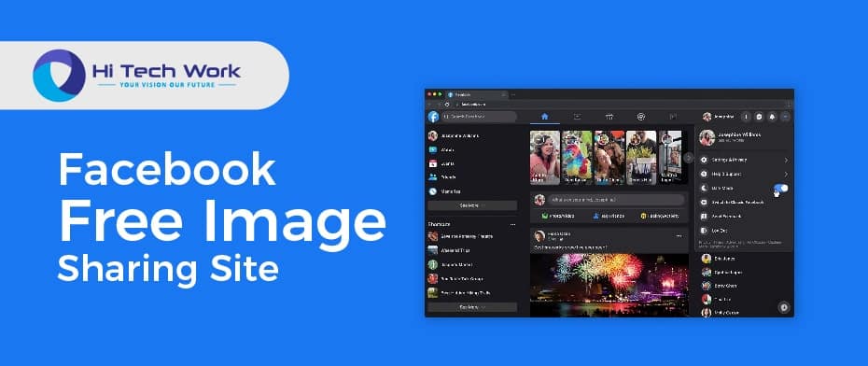Click the Search Facebook field

pos(480,117)
